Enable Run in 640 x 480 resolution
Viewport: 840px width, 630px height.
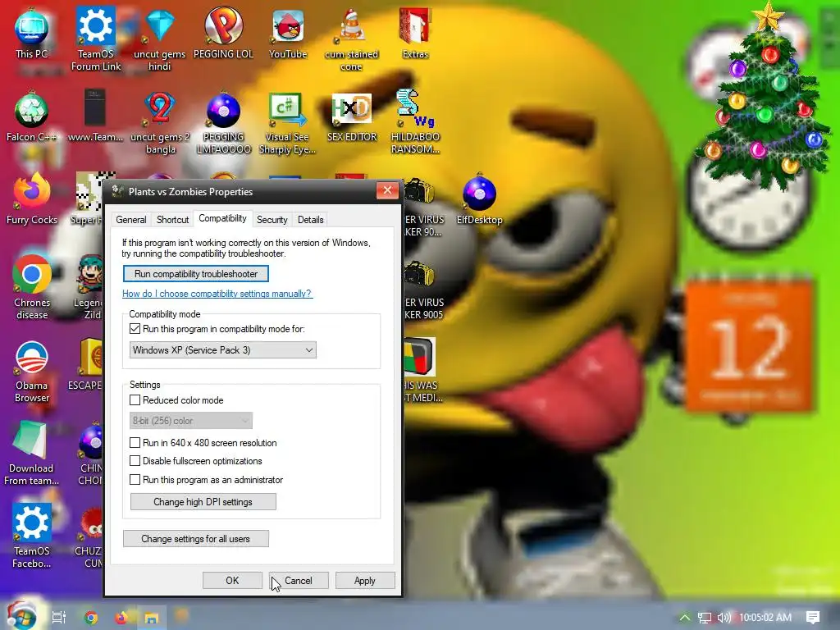[135, 442]
